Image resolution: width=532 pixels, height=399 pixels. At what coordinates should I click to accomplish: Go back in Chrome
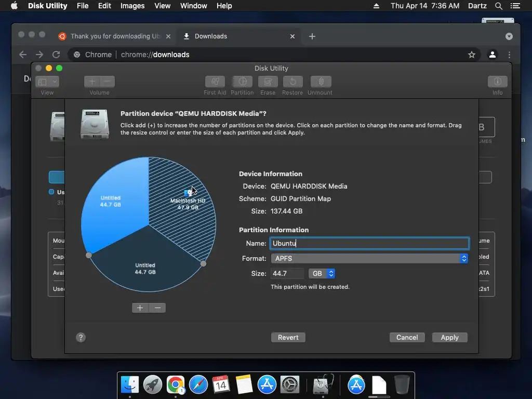coord(23,55)
